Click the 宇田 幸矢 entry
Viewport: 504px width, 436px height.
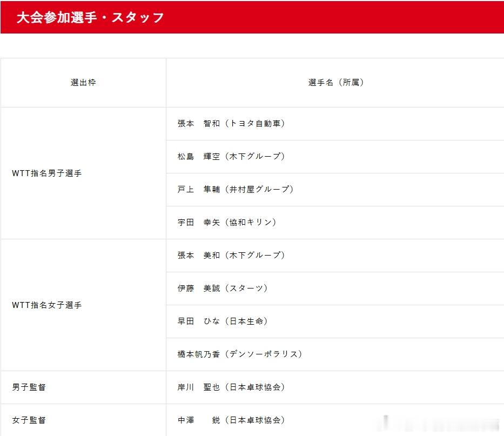pyautogui.click(x=227, y=222)
